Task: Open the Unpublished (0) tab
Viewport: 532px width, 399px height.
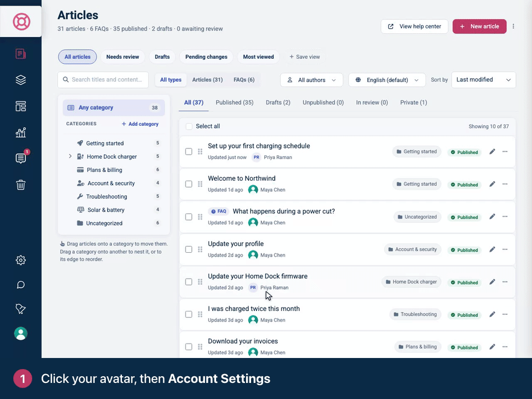Action: tap(323, 103)
